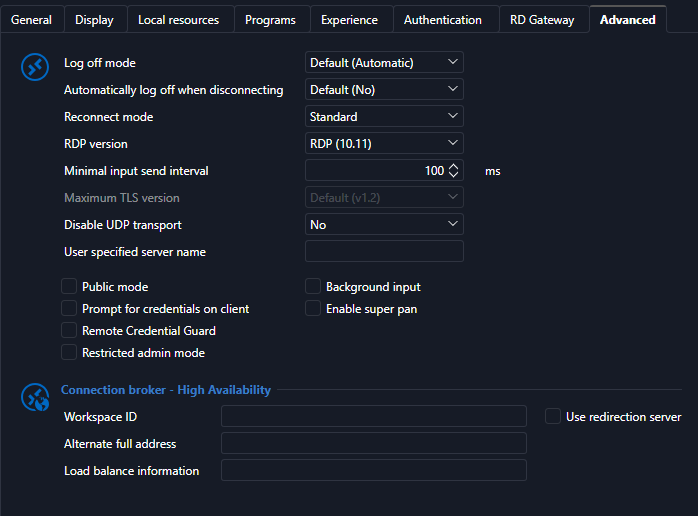Open the Display tab
The height and width of the screenshot is (516, 698).
point(94,20)
